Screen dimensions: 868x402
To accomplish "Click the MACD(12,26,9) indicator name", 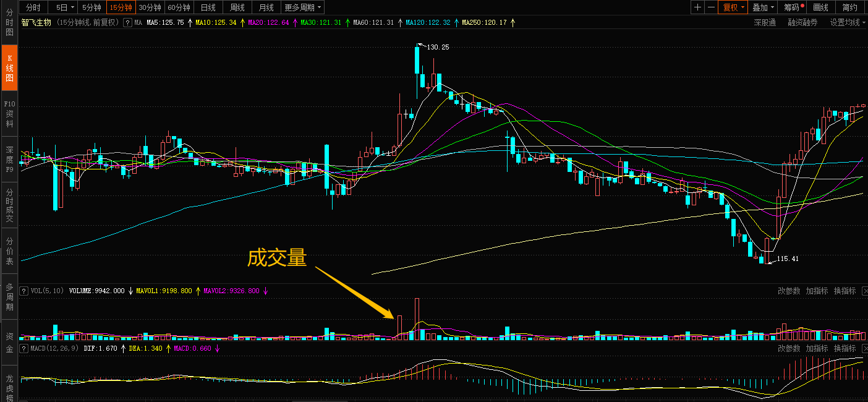I will [54, 348].
